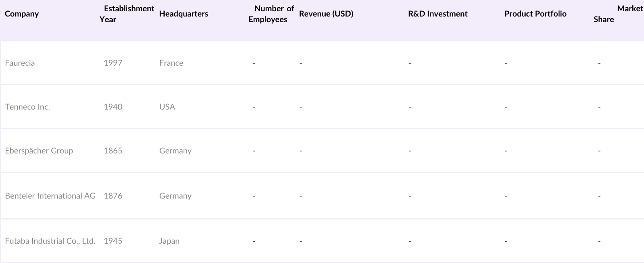Click the Establishment Year column header

127,14
